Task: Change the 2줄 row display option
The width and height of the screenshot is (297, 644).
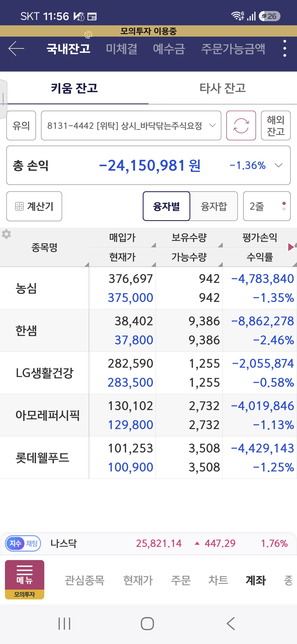Action: (267, 206)
